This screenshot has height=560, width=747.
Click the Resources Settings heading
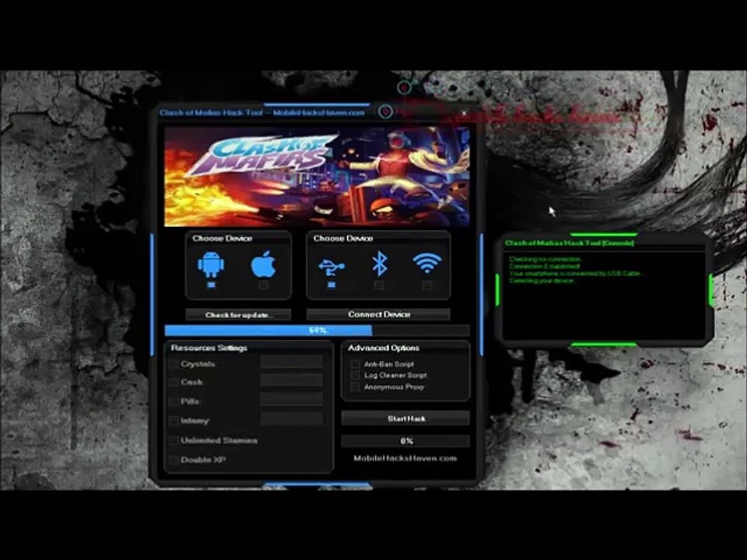[x=209, y=348]
